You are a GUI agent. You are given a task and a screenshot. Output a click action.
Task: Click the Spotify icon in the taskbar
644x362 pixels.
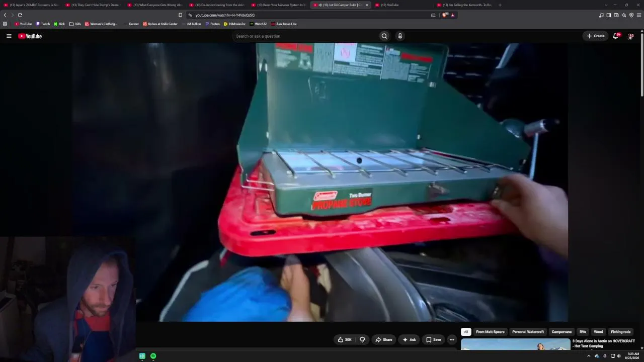point(153,356)
